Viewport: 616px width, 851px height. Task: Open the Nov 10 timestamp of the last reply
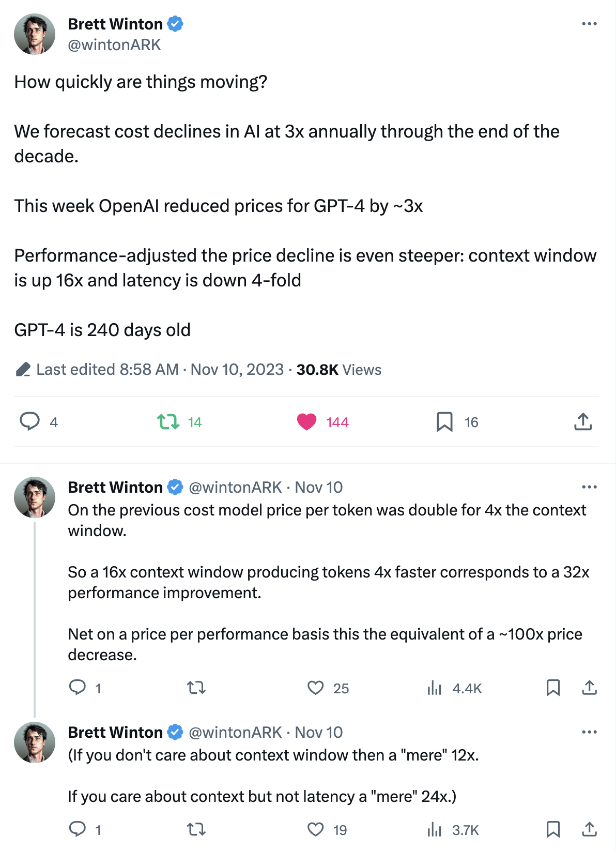point(319,732)
